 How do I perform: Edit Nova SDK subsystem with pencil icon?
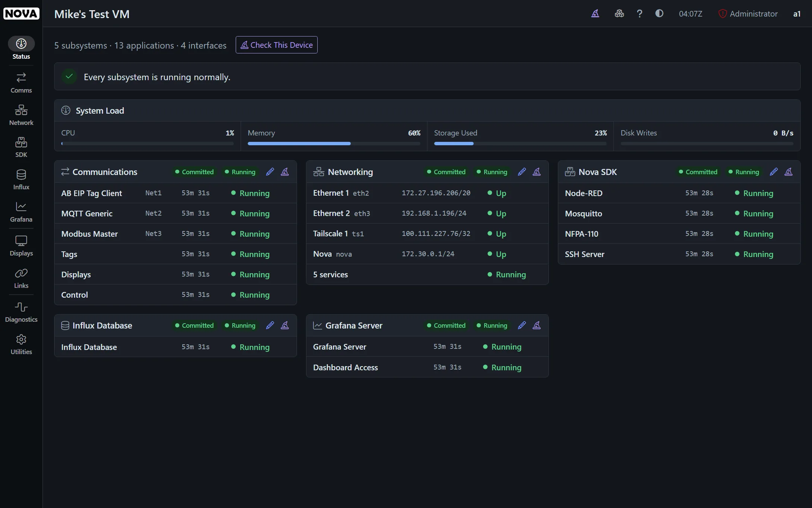coord(774,172)
